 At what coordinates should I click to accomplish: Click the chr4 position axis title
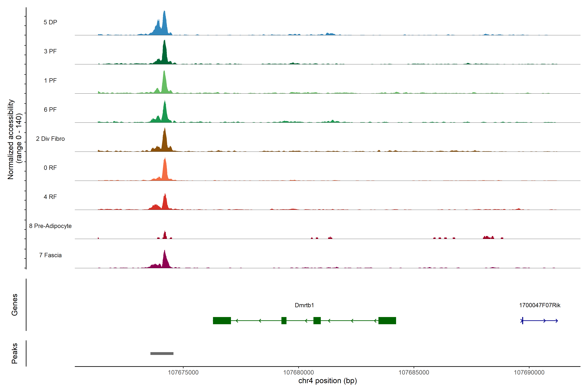tap(327, 381)
